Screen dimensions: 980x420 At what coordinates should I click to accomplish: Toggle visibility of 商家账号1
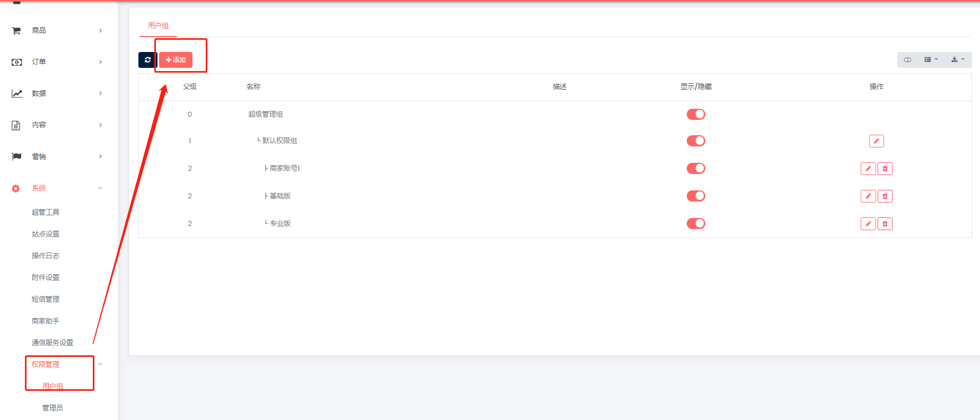(696, 168)
